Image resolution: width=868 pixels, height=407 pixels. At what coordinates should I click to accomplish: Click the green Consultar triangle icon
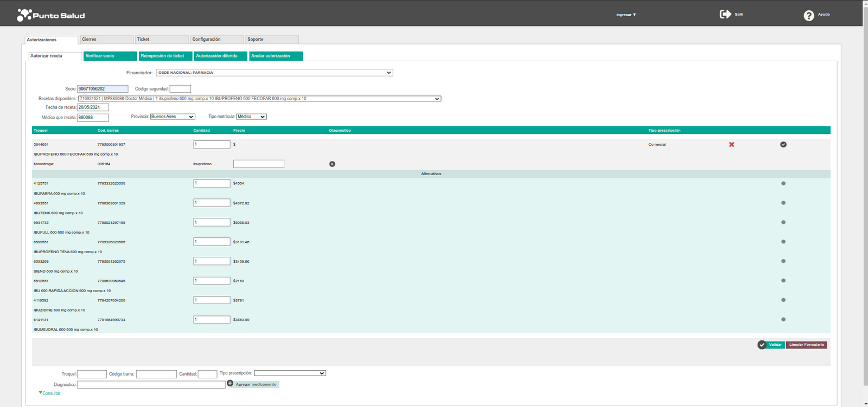pyautogui.click(x=40, y=392)
